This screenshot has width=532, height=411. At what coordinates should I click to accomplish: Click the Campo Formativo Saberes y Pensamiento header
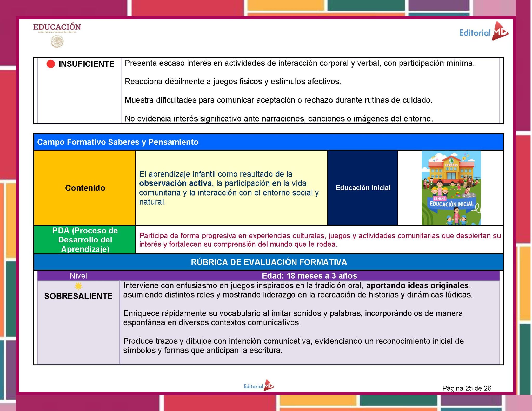118,142
